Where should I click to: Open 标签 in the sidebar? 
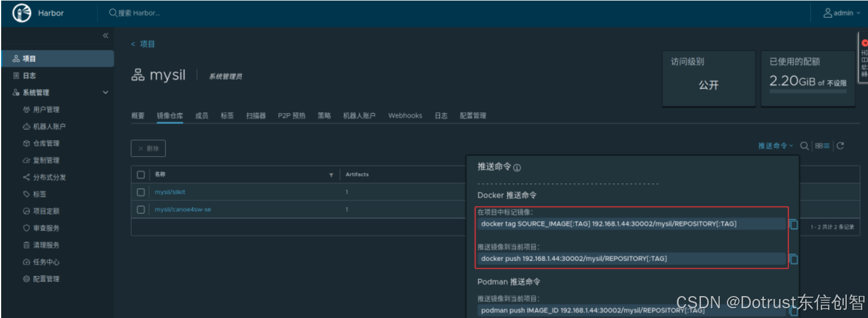tap(40, 194)
